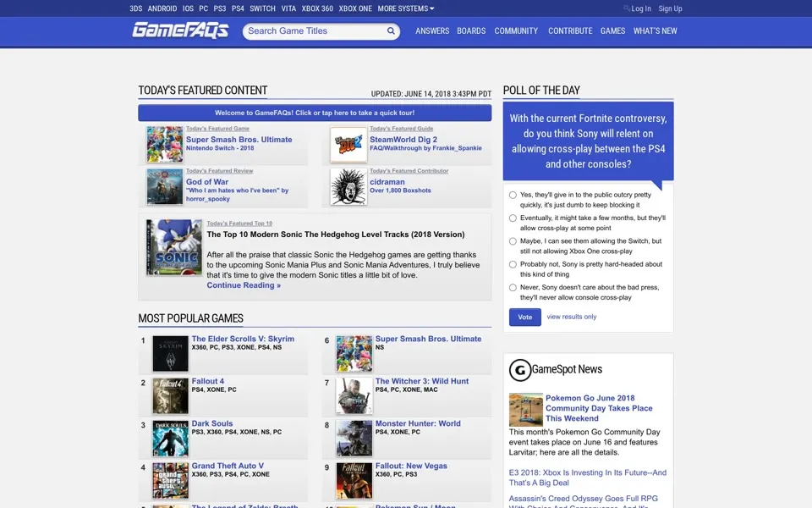Click Skyrim box art thumbnail
Image resolution: width=812 pixels, height=508 pixels.
(x=170, y=354)
